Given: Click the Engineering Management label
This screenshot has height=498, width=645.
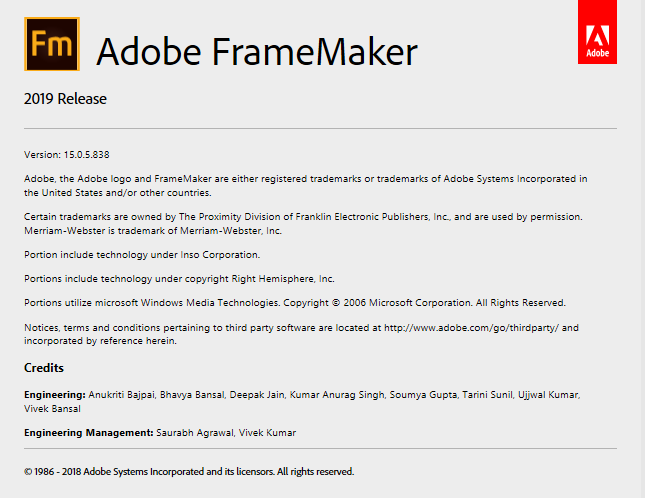Looking at the screenshot, I should [88, 433].
